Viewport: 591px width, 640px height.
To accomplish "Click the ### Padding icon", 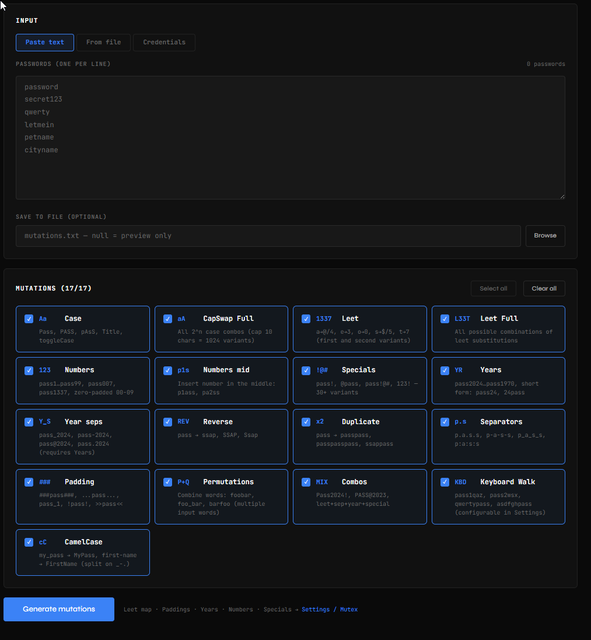I will (x=44, y=482).
